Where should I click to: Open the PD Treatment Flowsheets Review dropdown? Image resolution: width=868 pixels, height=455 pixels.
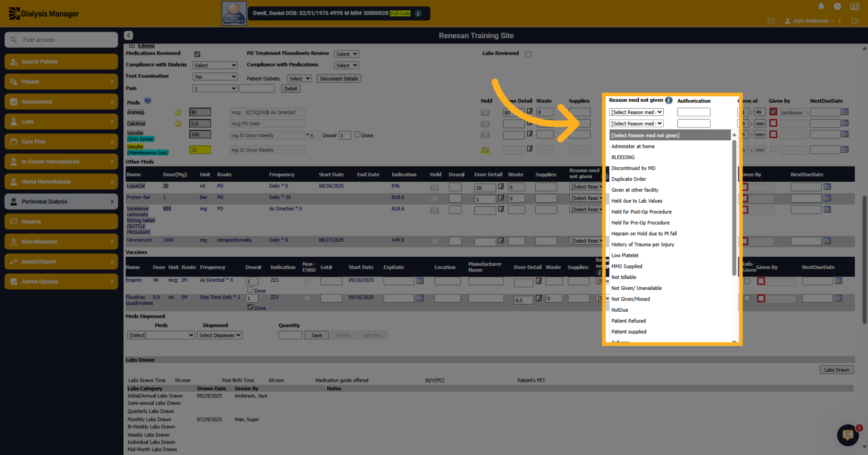[x=346, y=54]
